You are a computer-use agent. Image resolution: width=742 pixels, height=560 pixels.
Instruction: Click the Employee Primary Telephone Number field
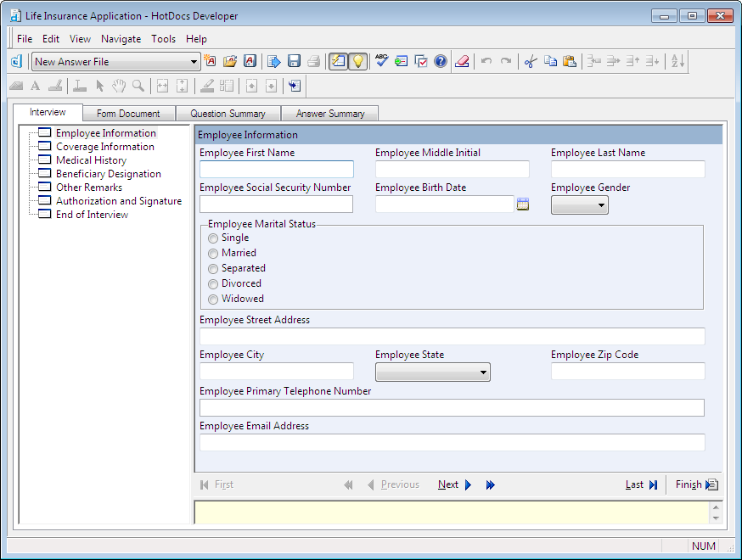[452, 408]
